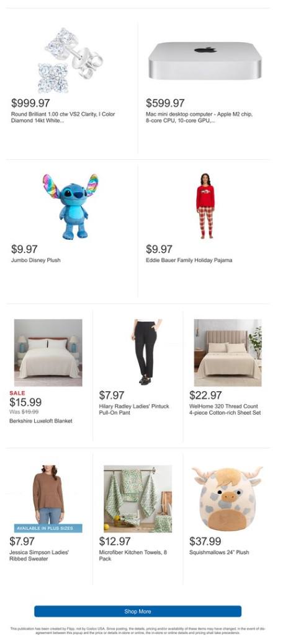Click the $15.99 sale price on blanket
The height and width of the screenshot is (644, 283).
point(25,402)
